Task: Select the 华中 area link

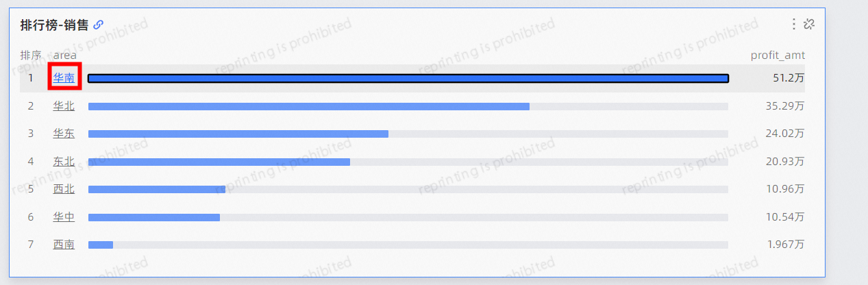Action: click(64, 217)
